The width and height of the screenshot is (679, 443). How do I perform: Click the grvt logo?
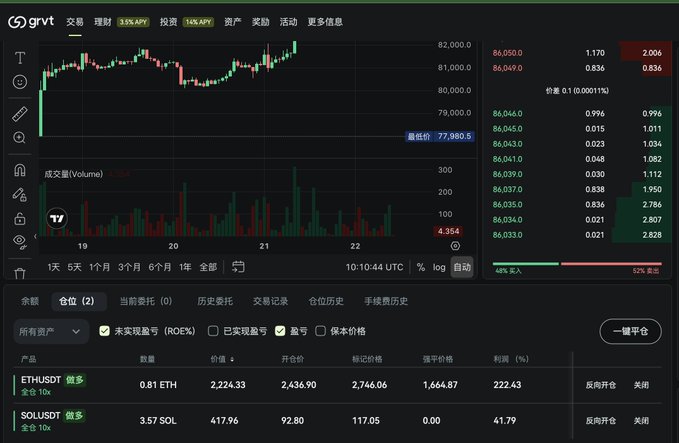pos(31,22)
